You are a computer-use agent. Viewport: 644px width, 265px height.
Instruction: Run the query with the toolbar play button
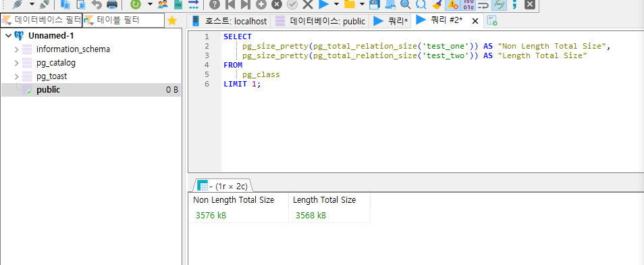[x=323, y=5]
